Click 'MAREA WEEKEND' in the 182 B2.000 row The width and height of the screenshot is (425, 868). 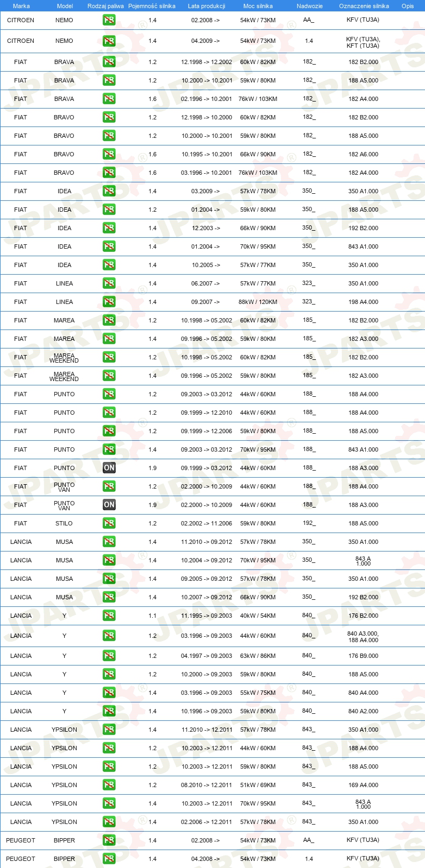click(x=64, y=358)
